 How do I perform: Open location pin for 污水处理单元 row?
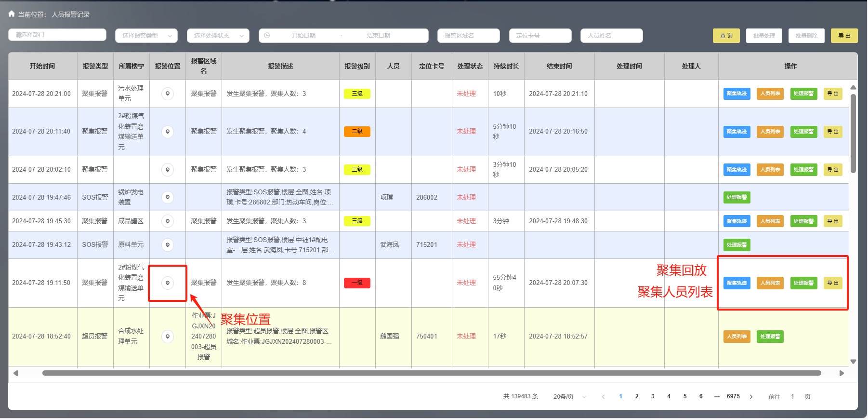tap(167, 94)
